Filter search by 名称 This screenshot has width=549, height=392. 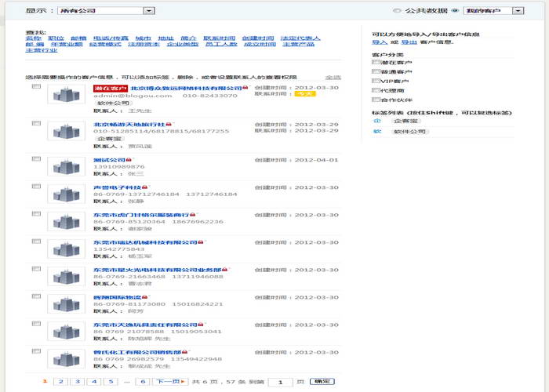(33, 38)
